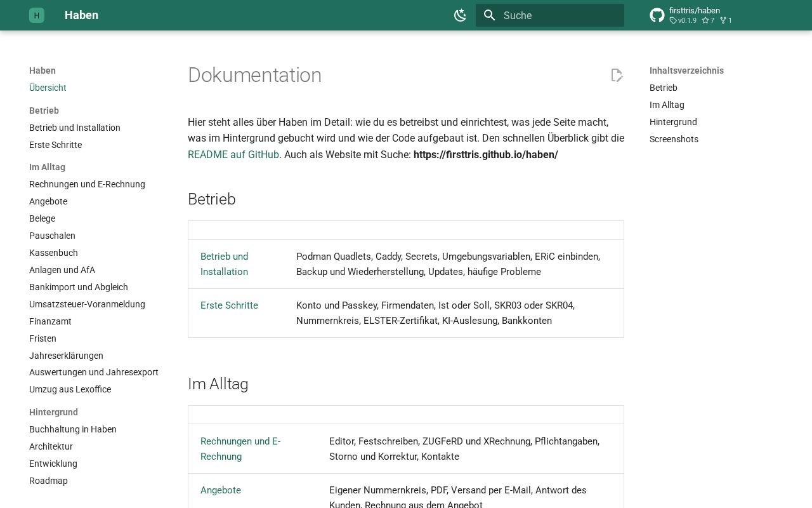
Task: Click the Haben logo icon in the header
Action: click(x=37, y=15)
